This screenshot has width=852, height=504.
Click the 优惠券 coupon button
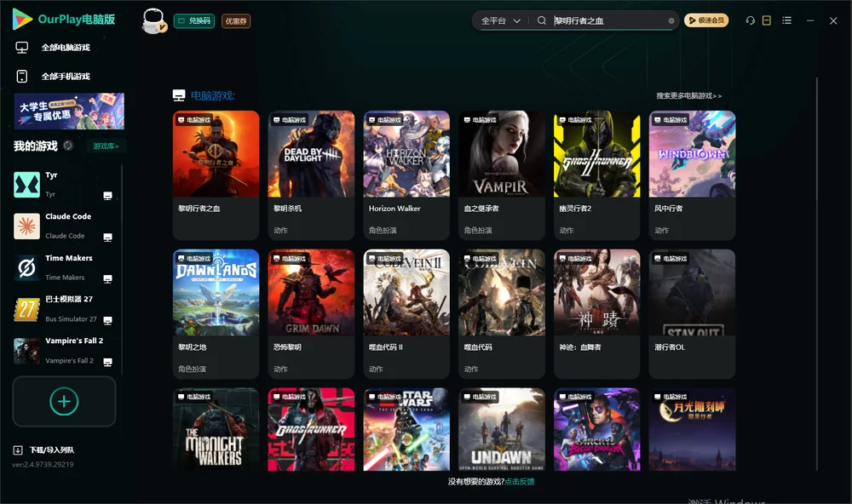tap(236, 21)
